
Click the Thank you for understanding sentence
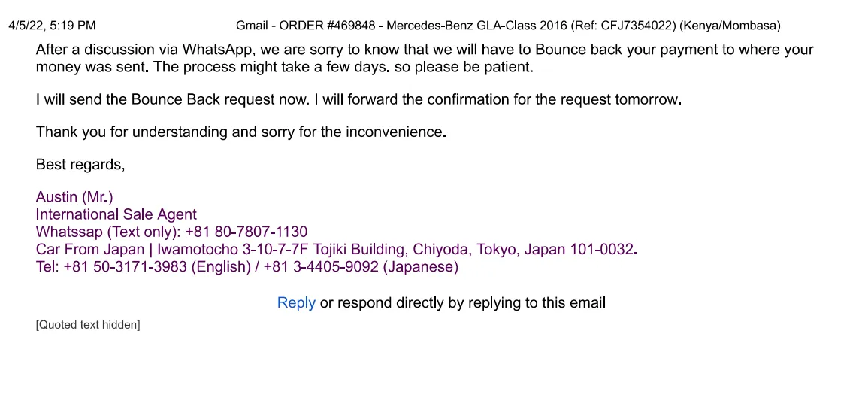pos(240,132)
